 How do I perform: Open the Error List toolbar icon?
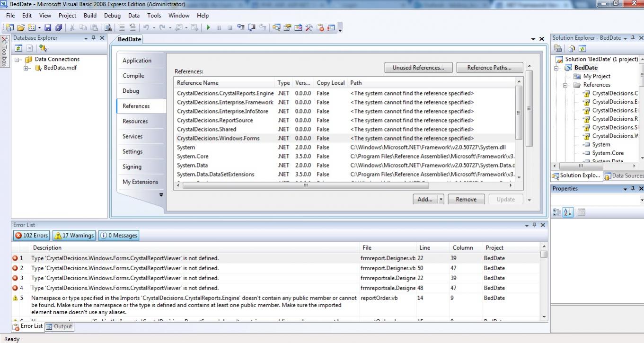[320, 27]
